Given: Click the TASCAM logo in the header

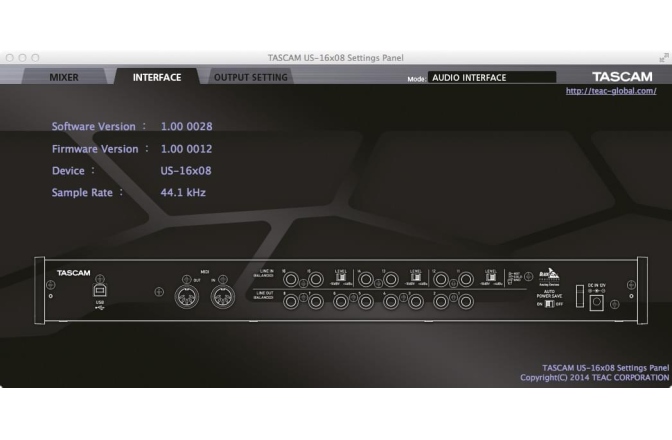Looking at the screenshot, I should click(622, 77).
